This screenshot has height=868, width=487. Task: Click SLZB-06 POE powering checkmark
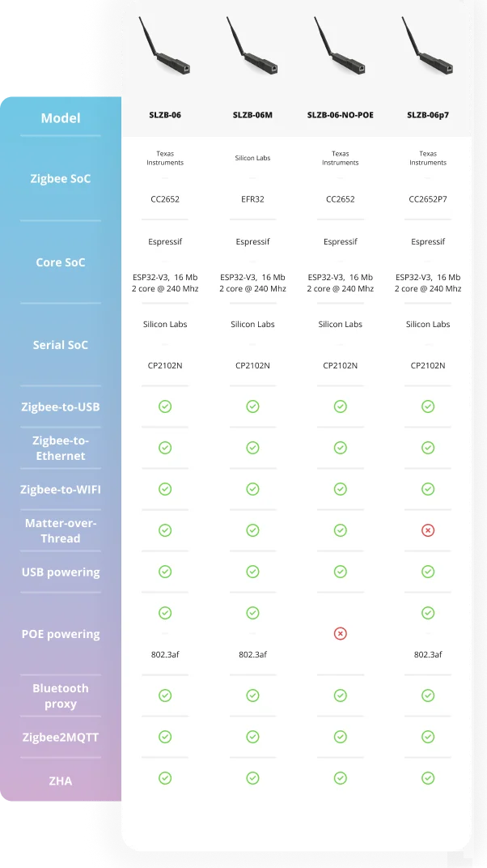click(x=165, y=613)
